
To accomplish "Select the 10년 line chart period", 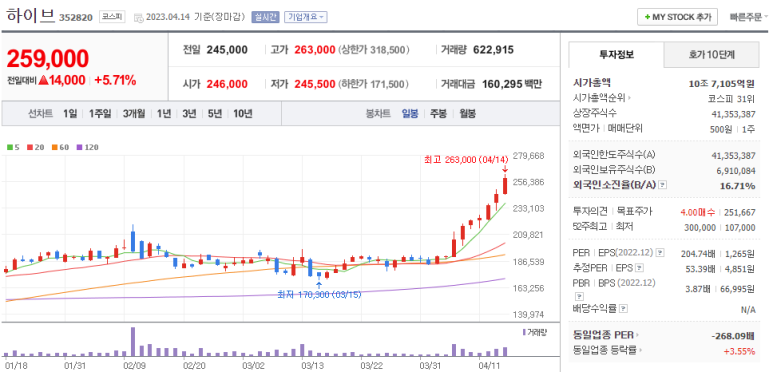I will pos(243,114).
